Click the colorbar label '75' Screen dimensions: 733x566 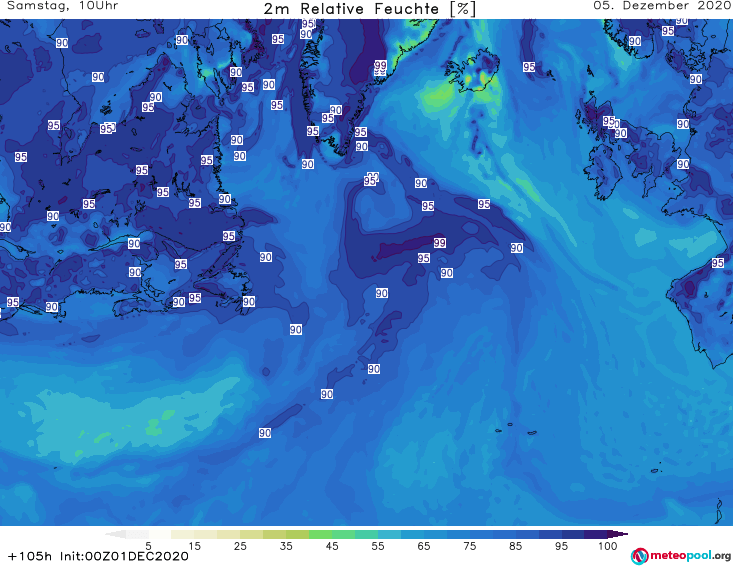click(x=470, y=546)
